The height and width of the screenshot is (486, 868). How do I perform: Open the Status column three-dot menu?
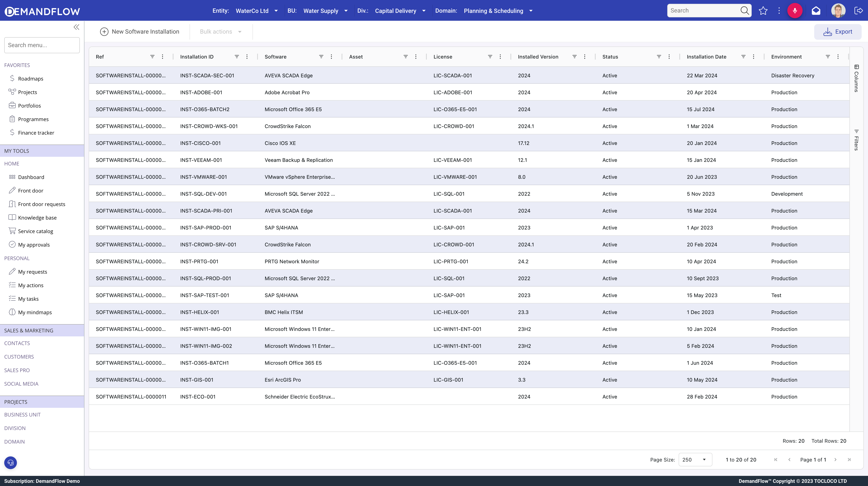(669, 57)
